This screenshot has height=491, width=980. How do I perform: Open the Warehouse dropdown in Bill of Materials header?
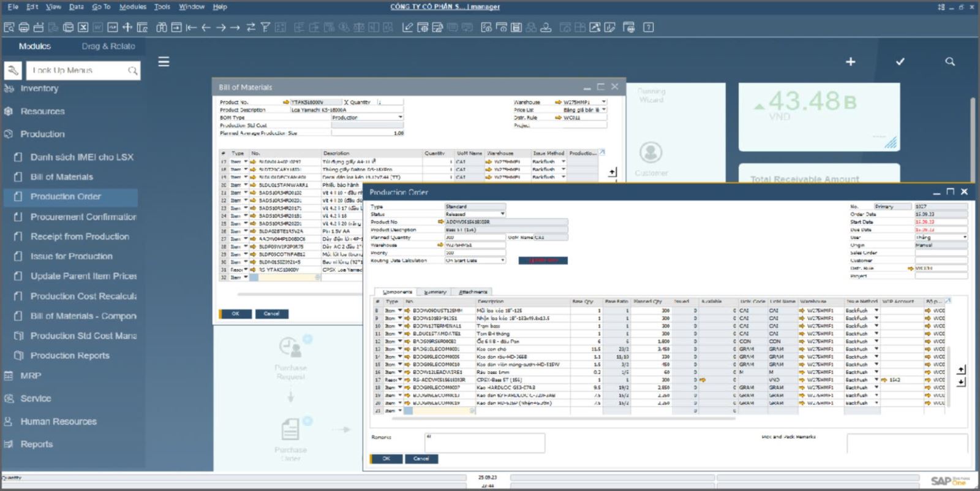[604, 102]
